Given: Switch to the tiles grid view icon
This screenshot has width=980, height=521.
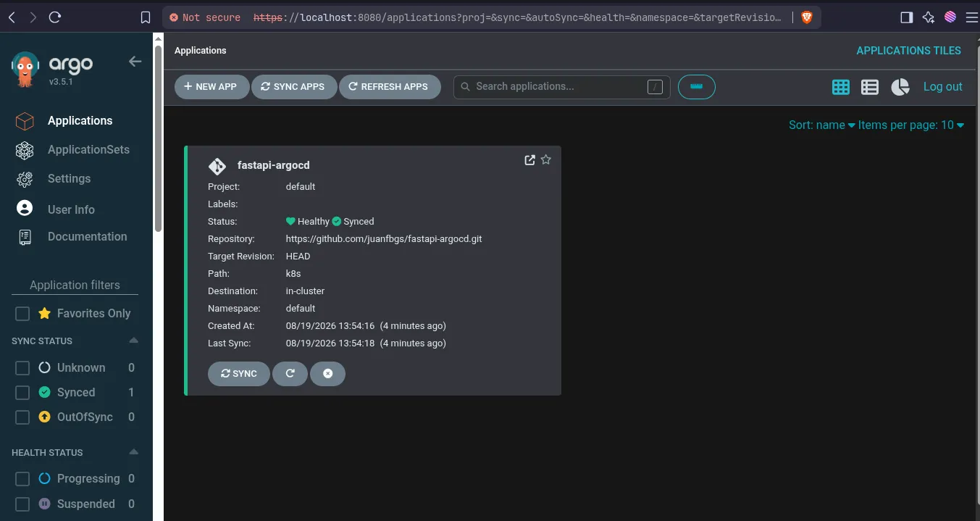Looking at the screenshot, I should point(841,87).
